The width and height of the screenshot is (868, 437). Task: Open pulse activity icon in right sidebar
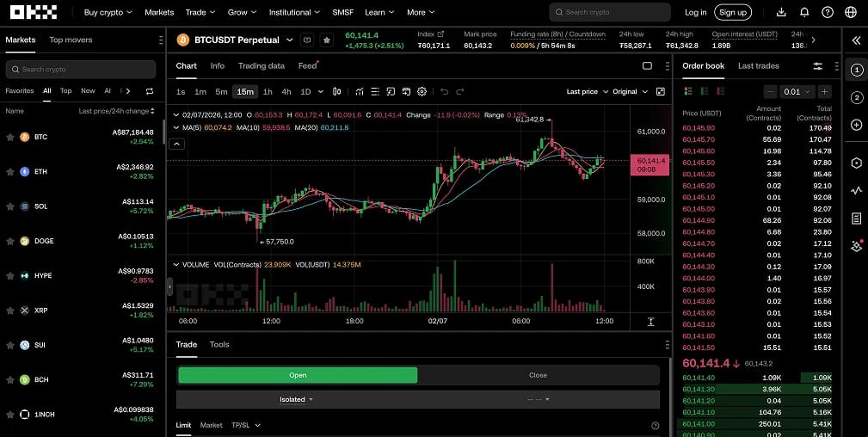pyautogui.click(x=856, y=190)
